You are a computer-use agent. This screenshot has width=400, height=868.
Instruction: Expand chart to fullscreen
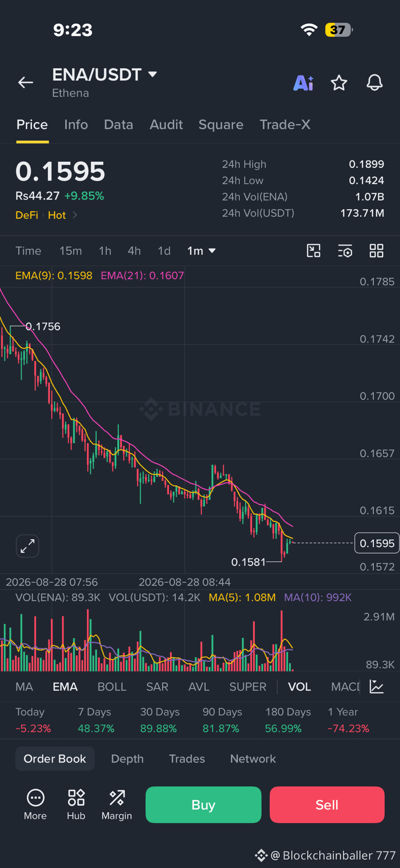28,546
